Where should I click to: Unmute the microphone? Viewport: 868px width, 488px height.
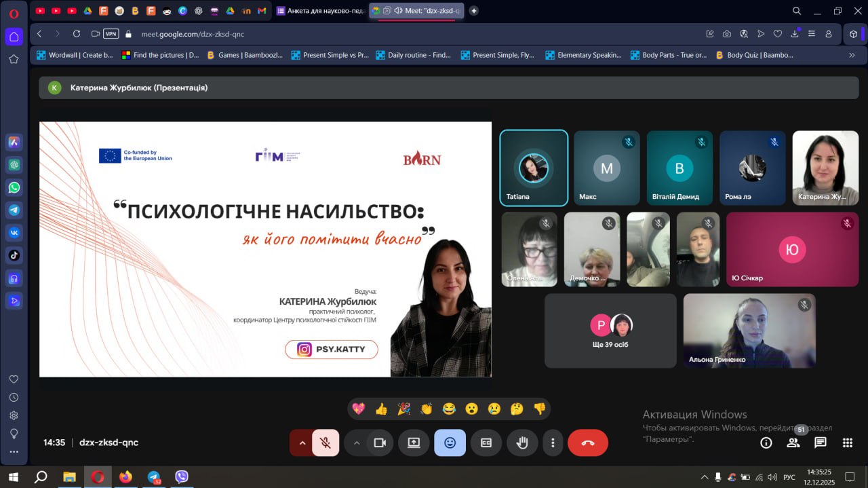pos(325,443)
